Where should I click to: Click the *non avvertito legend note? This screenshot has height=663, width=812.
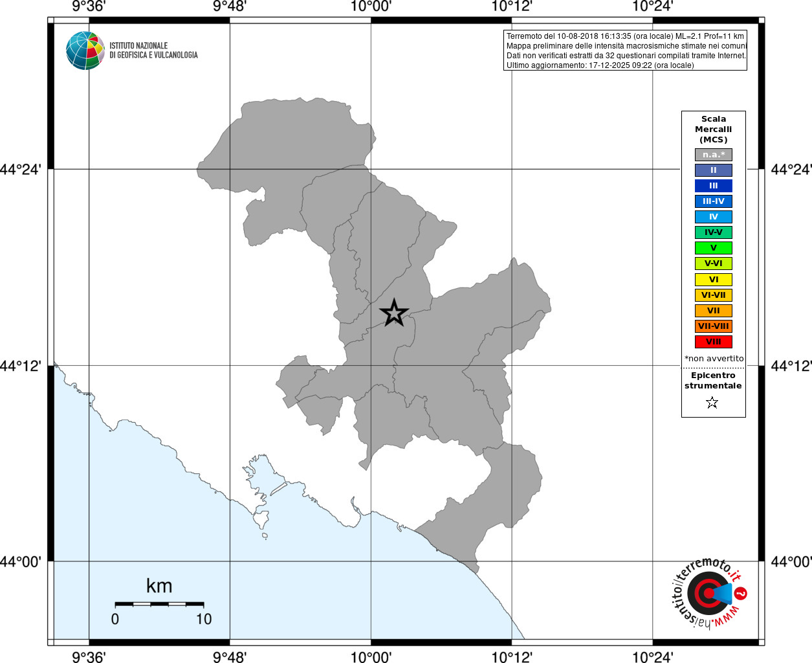tap(714, 359)
